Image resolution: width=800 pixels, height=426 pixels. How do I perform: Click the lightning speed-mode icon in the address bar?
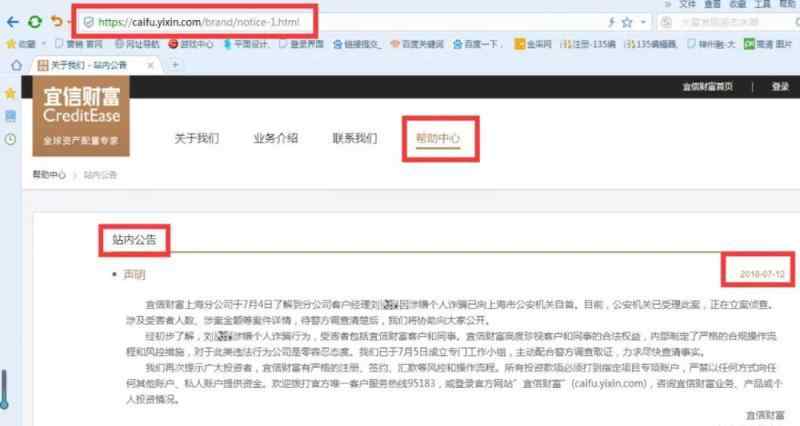pos(611,22)
